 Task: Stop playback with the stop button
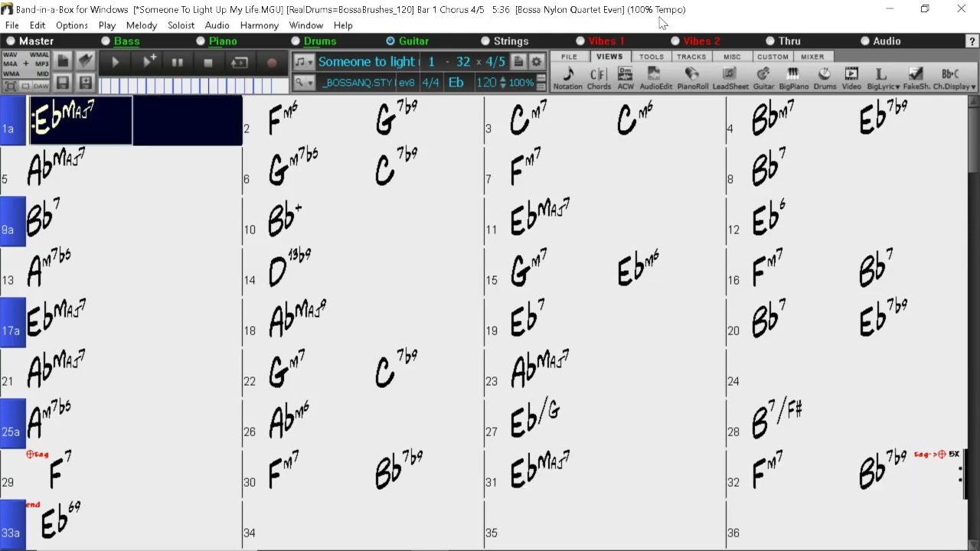tap(207, 63)
